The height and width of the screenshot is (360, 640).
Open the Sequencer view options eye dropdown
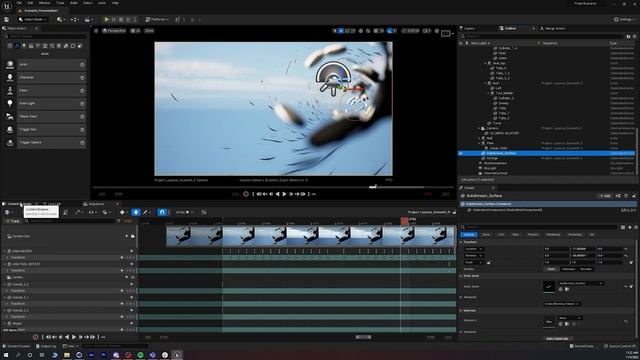(x=93, y=212)
